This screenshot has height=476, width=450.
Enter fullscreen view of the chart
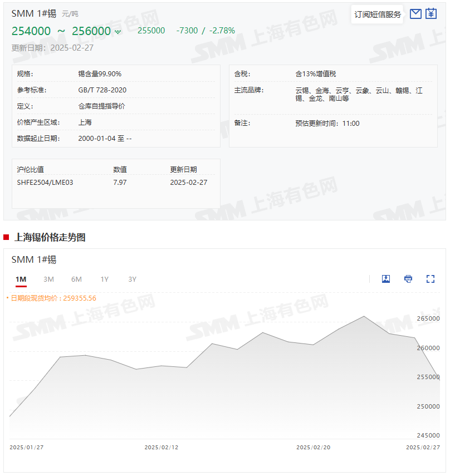(x=430, y=279)
